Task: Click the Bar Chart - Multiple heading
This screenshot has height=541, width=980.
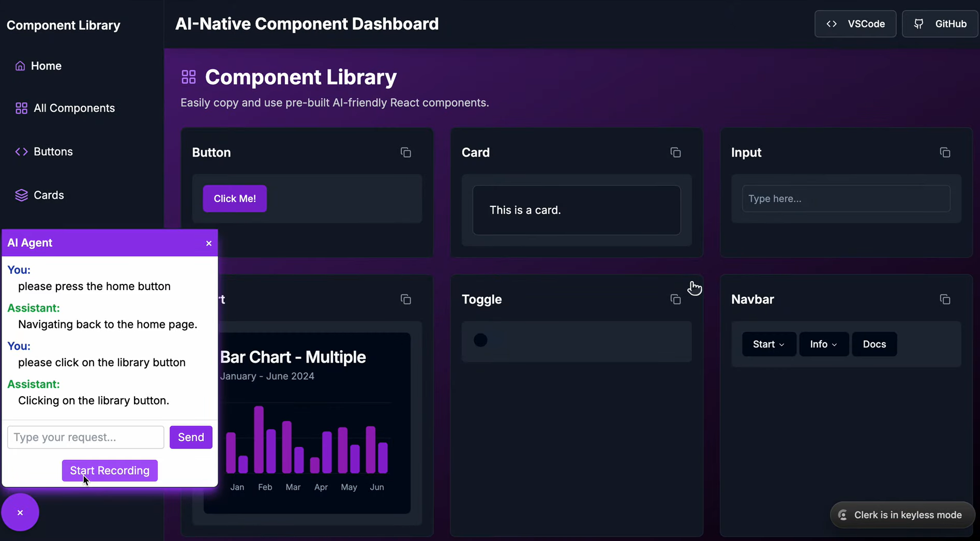Action: 293,357
